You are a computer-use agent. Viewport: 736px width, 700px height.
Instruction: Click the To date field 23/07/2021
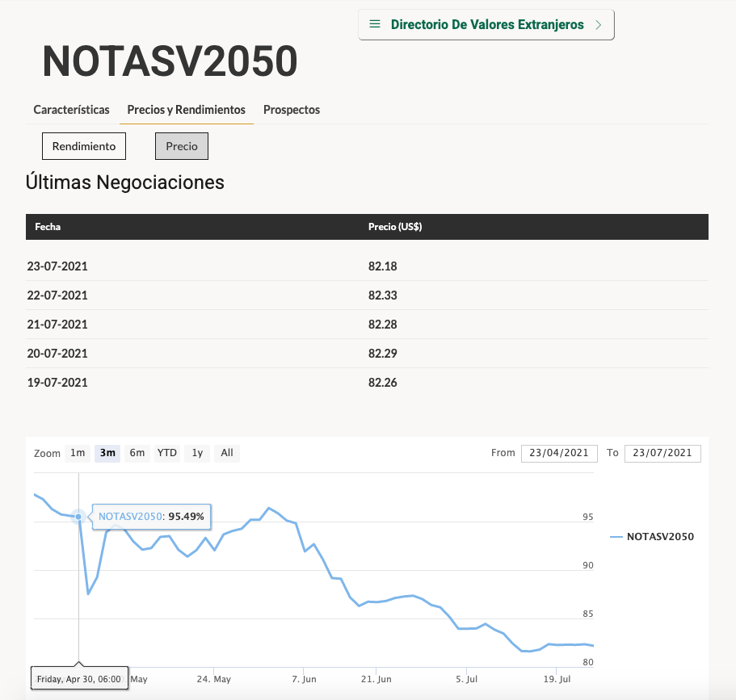pos(662,453)
